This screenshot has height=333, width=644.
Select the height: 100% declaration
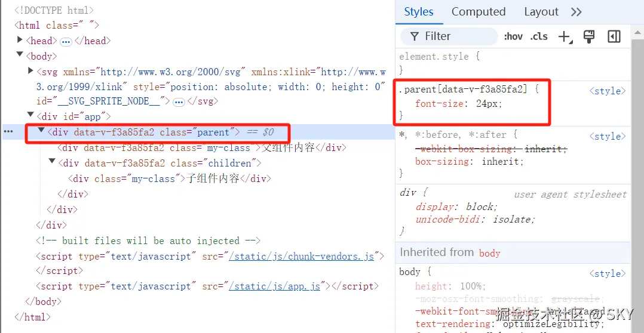click(x=450, y=286)
